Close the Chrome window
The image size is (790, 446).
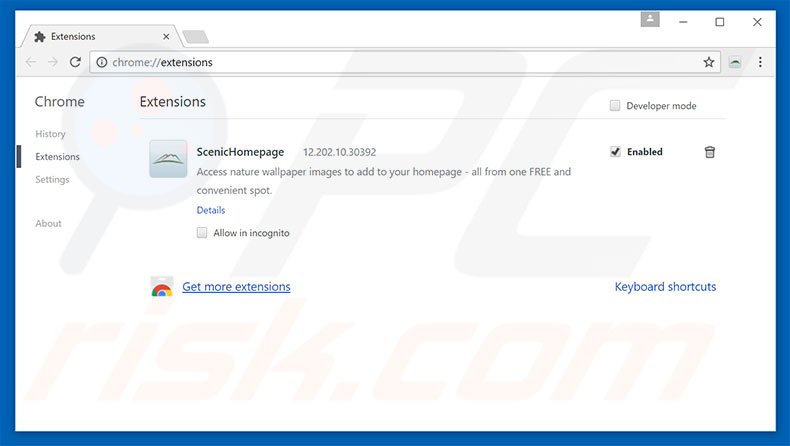[x=757, y=22]
